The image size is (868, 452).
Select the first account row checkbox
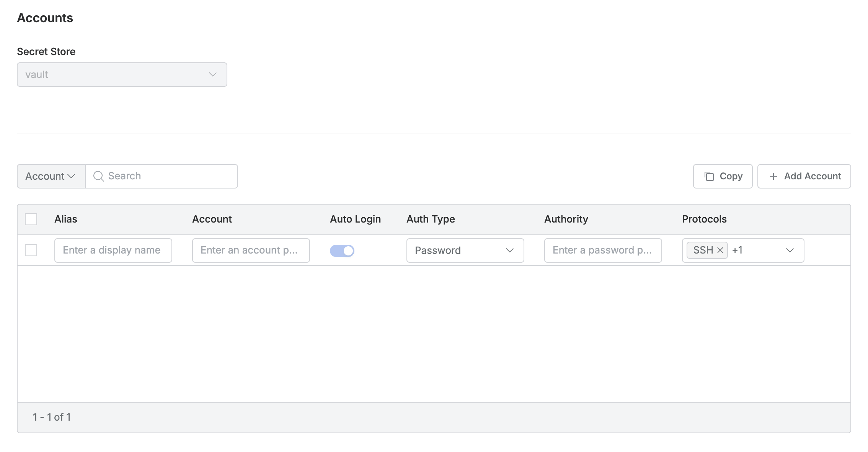click(31, 250)
